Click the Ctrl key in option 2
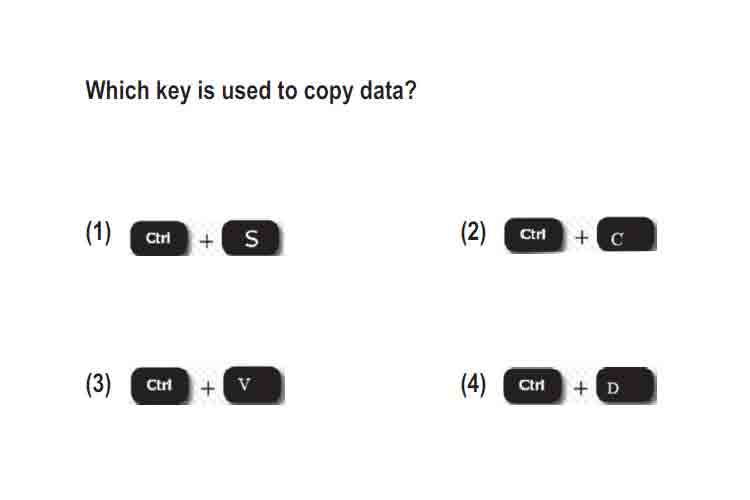 [533, 234]
